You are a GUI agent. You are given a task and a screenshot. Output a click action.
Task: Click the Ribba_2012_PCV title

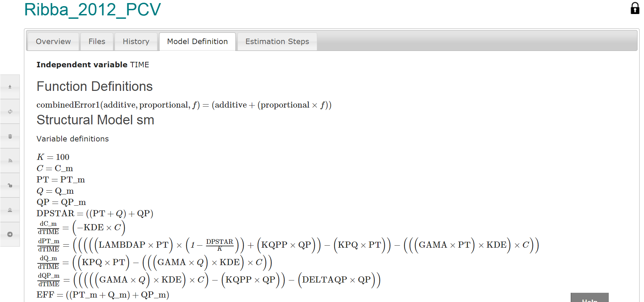point(92,10)
